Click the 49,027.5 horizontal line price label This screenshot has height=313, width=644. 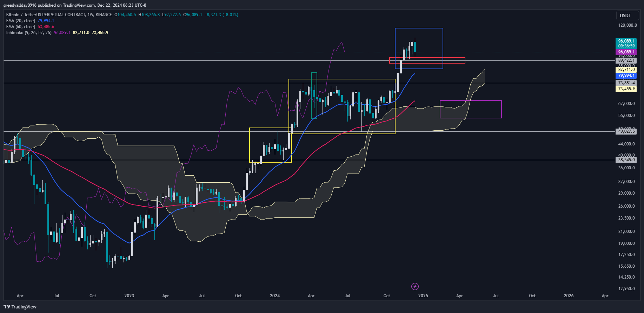pyautogui.click(x=626, y=131)
